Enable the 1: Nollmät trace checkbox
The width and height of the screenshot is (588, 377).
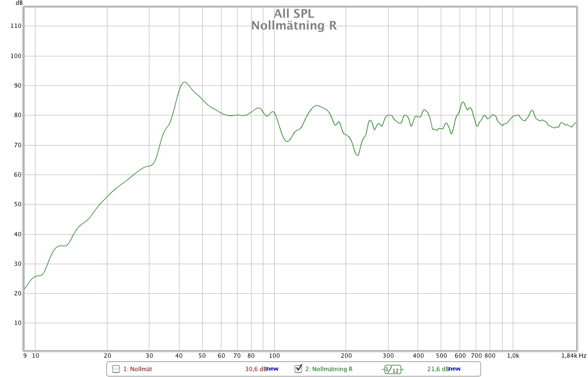116,369
